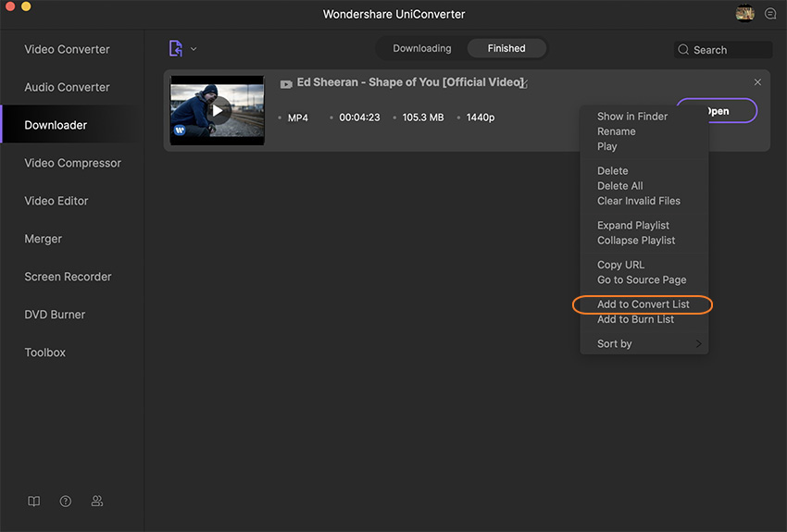
Task: Select Add to Convert List from context menu
Action: point(643,304)
